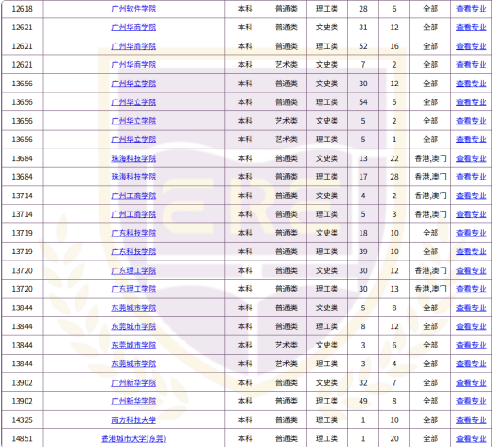Select 普通类 in the 广州软件学院 row
Screen dimensions: 492x448
(x=286, y=9)
